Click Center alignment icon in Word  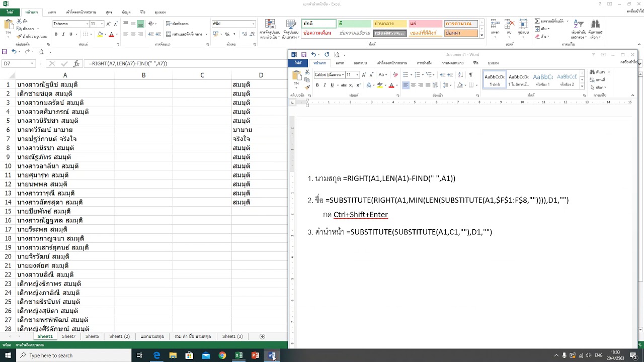[x=413, y=85]
